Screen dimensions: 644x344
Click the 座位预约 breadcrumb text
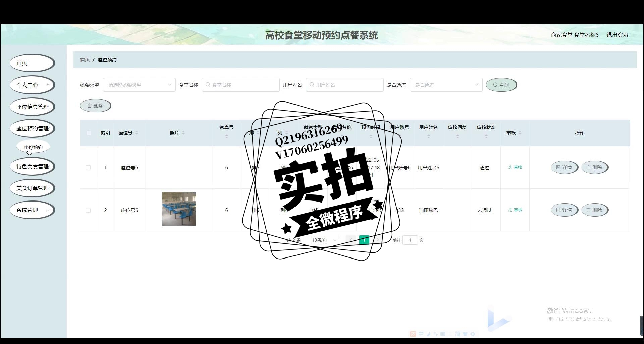(x=107, y=60)
